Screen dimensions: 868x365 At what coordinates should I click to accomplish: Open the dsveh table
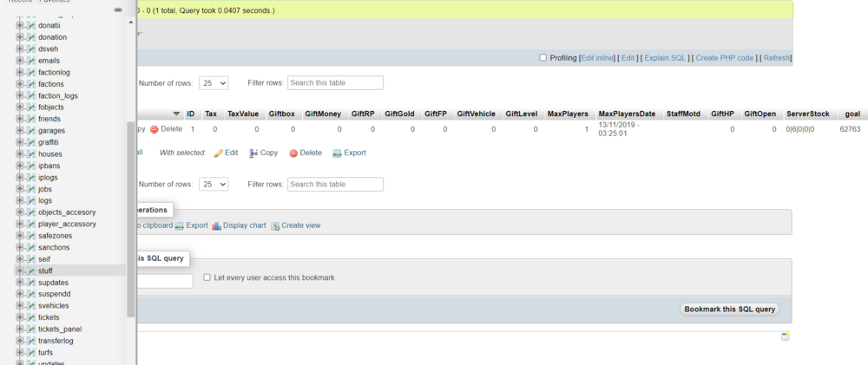point(48,49)
